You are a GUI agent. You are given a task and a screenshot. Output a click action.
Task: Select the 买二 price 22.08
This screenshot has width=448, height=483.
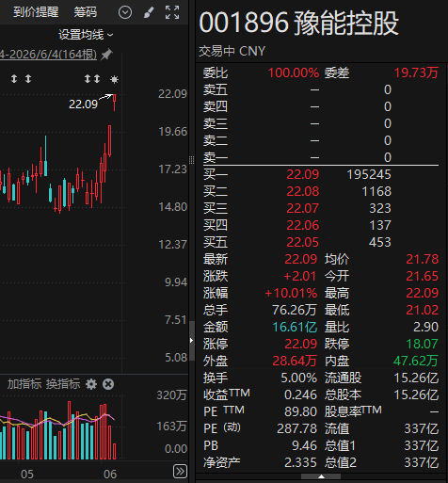pos(302,191)
